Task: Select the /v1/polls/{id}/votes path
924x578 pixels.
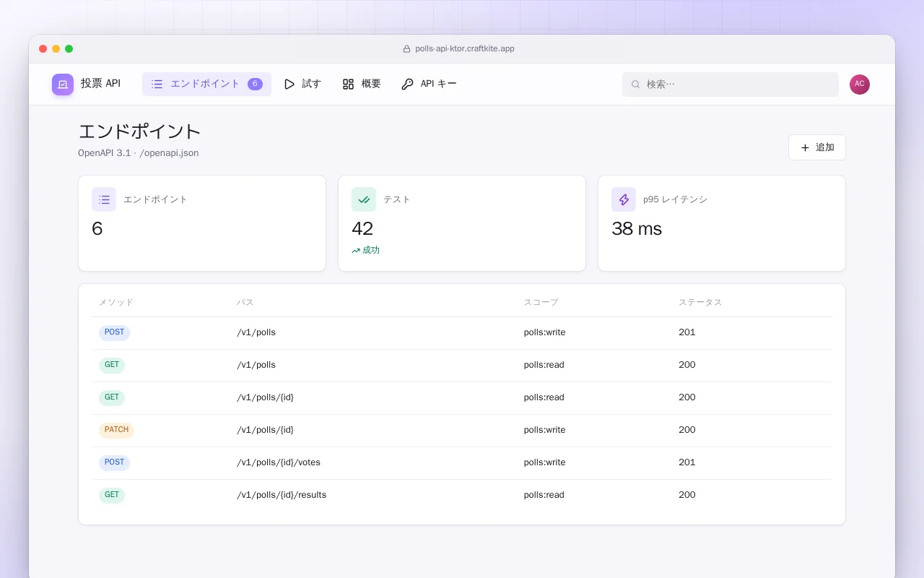Action: pyautogui.click(x=279, y=462)
